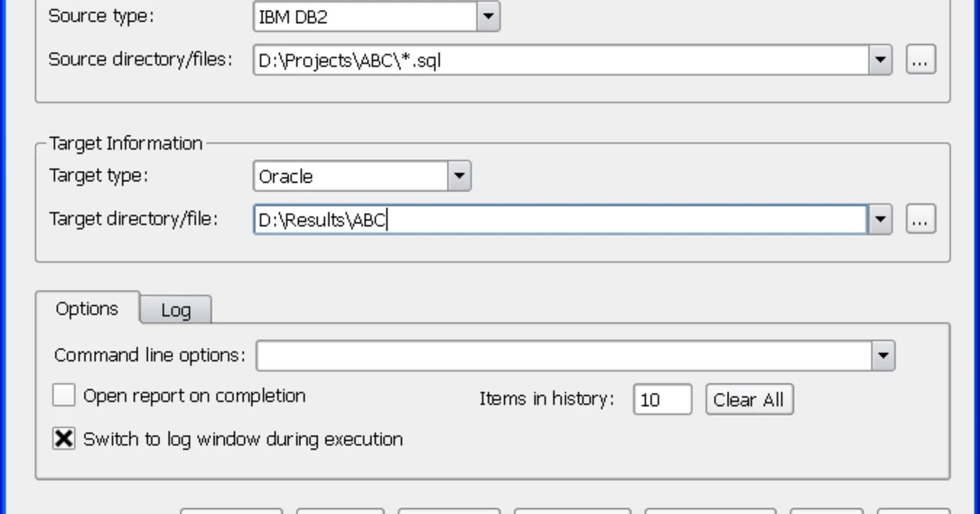Switch to the Log tab
The width and height of the screenshot is (980, 514).
tap(175, 310)
